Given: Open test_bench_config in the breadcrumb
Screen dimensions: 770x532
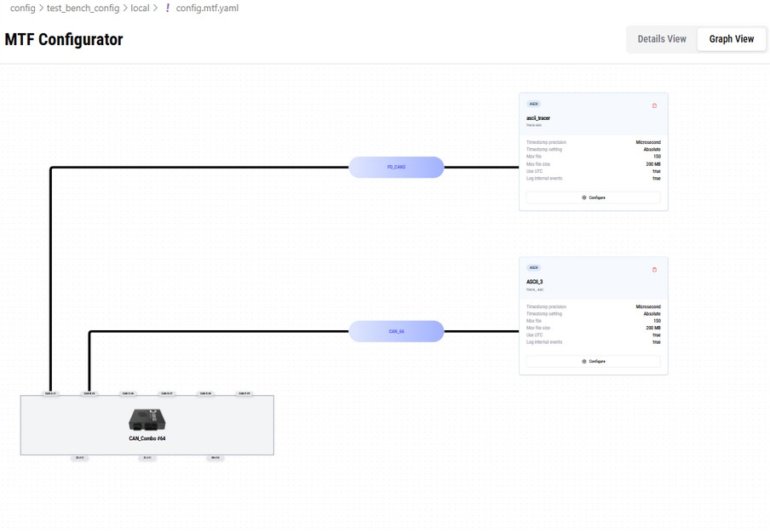Looking at the screenshot, I should [83, 8].
